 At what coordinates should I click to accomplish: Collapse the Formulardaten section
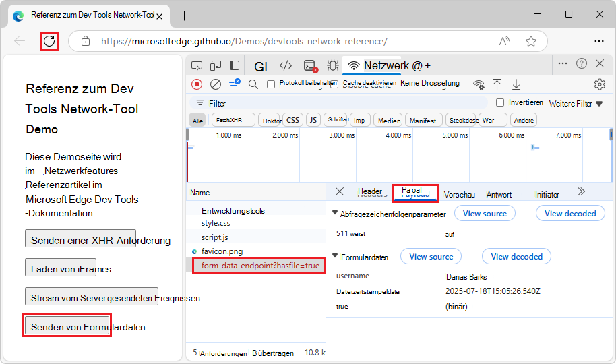coord(336,257)
